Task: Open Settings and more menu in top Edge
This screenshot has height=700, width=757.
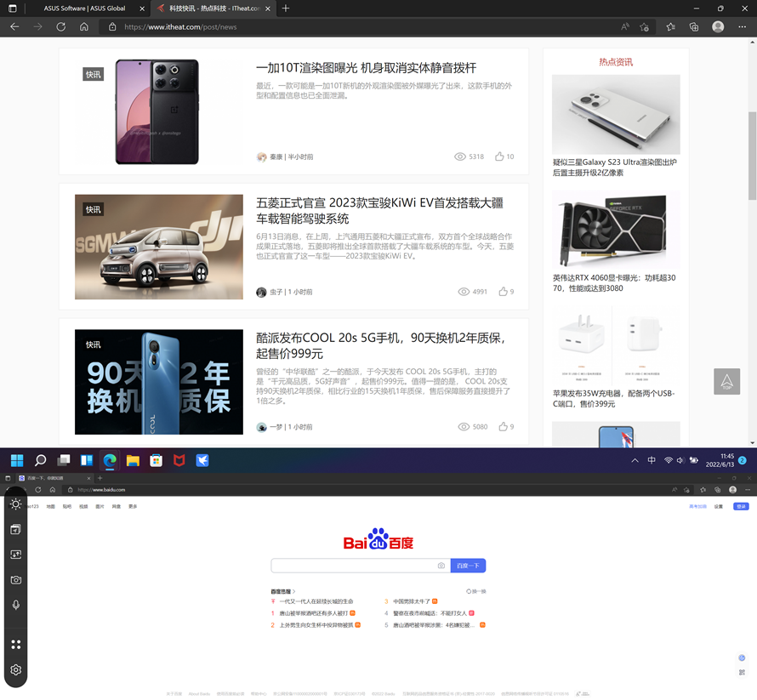Action: tap(742, 27)
